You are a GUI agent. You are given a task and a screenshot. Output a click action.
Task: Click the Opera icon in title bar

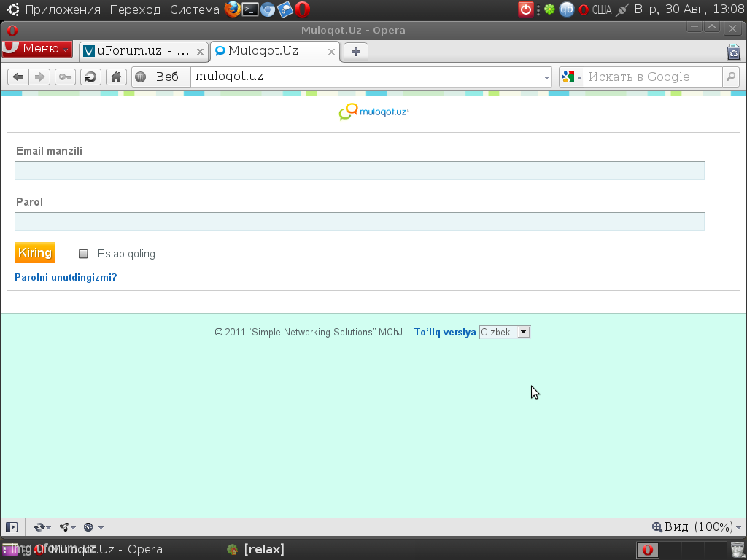click(x=12, y=31)
